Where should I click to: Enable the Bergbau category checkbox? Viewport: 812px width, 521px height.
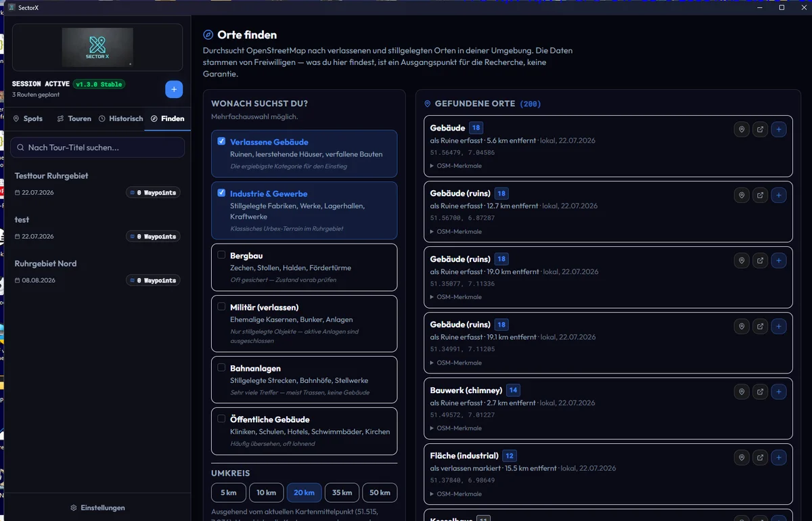221,255
